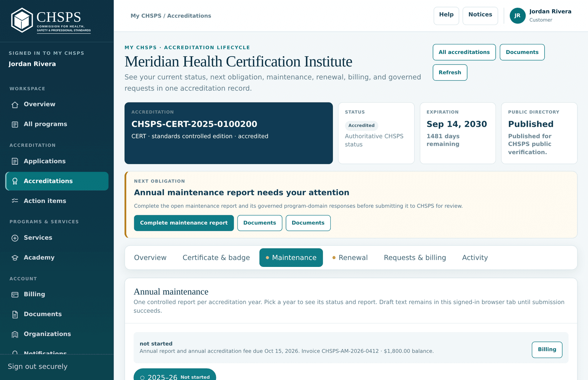Refresh the accreditation record

pos(450,72)
